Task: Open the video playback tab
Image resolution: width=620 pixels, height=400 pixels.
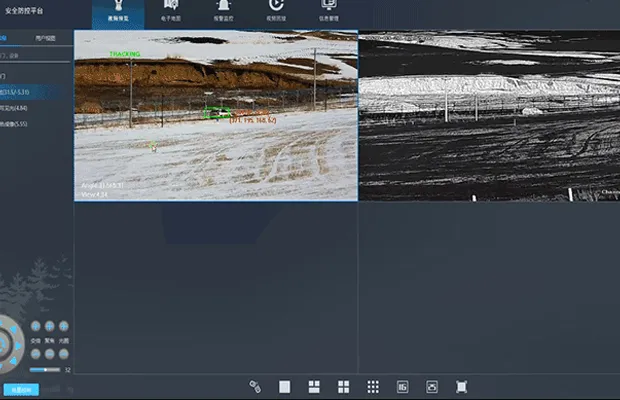Action: tap(276, 12)
